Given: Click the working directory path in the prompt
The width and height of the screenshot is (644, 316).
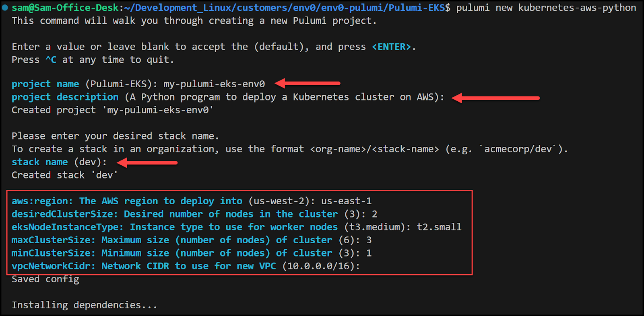Looking at the screenshot, I should [284, 8].
